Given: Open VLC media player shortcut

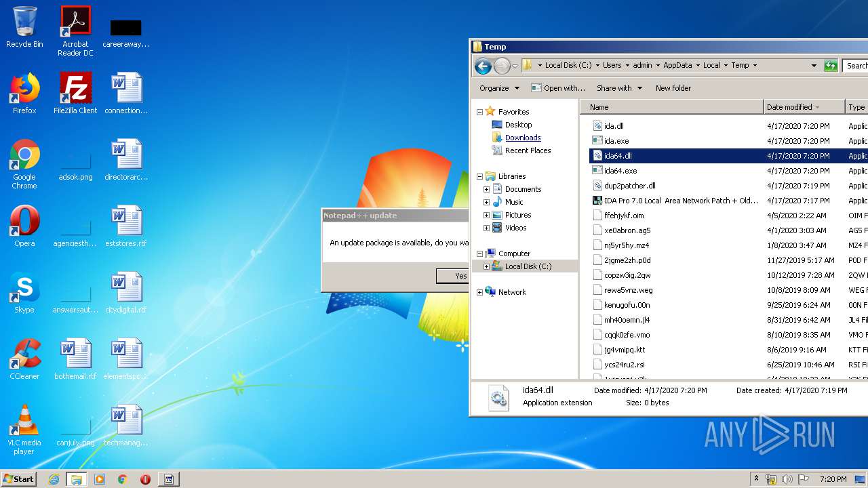Looking at the screenshot, I should coord(24,430).
